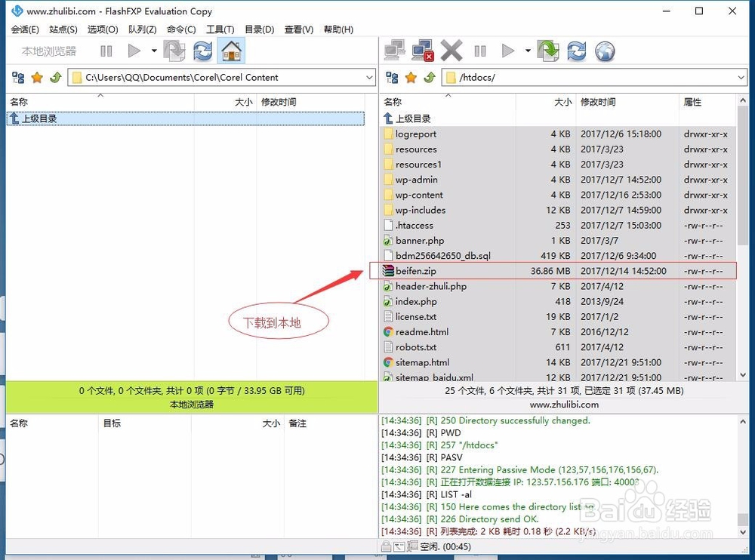The width and height of the screenshot is (755, 560).
Task: Click local folder tree icon beside path
Action: pyautogui.click(x=18, y=77)
